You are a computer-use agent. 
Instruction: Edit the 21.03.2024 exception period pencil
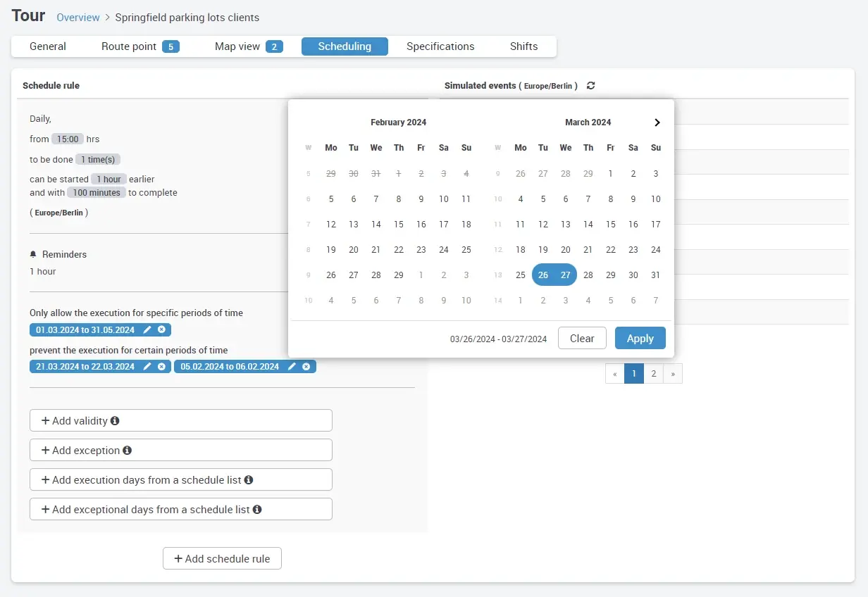click(x=149, y=366)
